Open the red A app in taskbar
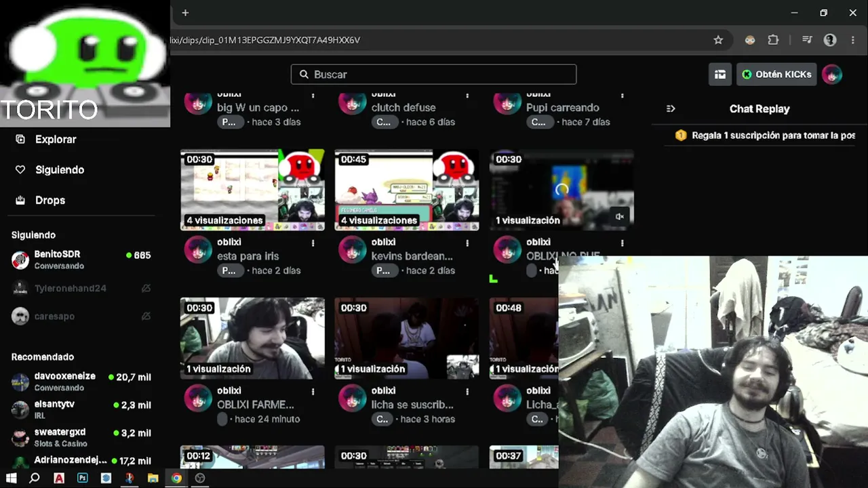The height and width of the screenshot is (488, 868). [59, 479]
